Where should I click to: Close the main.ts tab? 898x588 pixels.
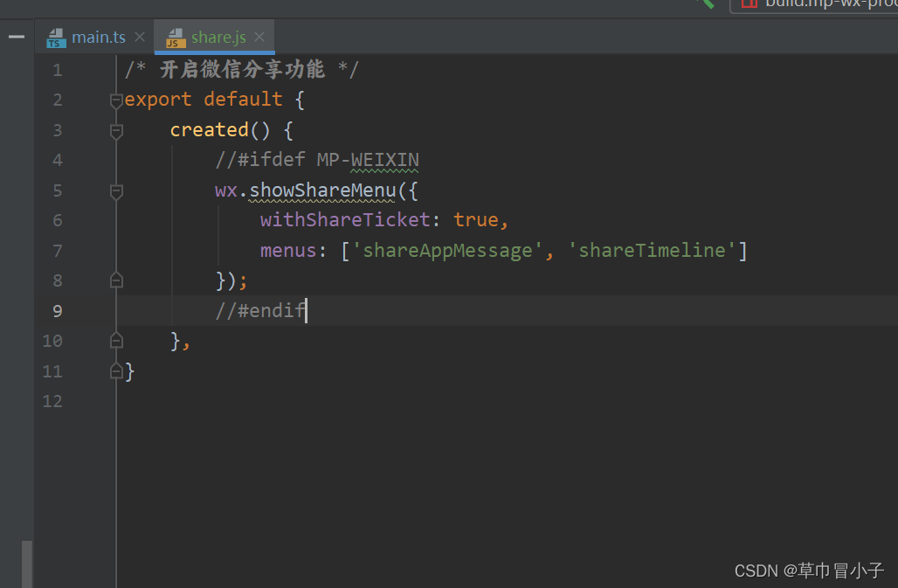point(139,37)
